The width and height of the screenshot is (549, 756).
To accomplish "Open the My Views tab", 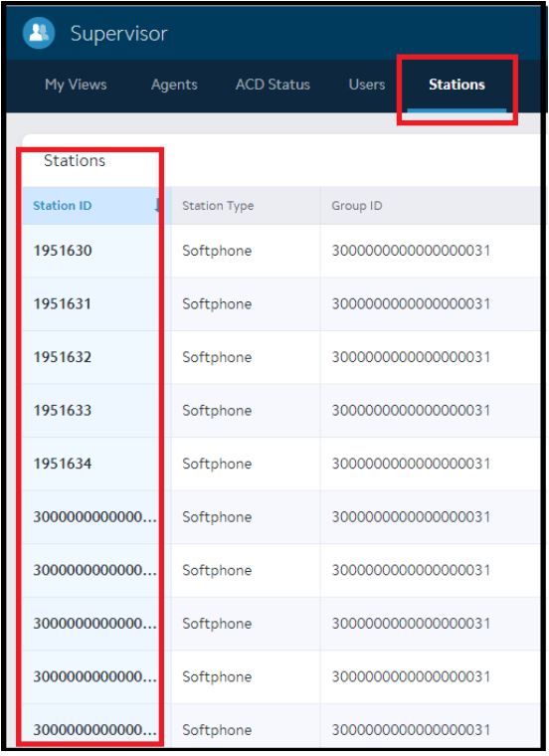I will tap(76, 85).
